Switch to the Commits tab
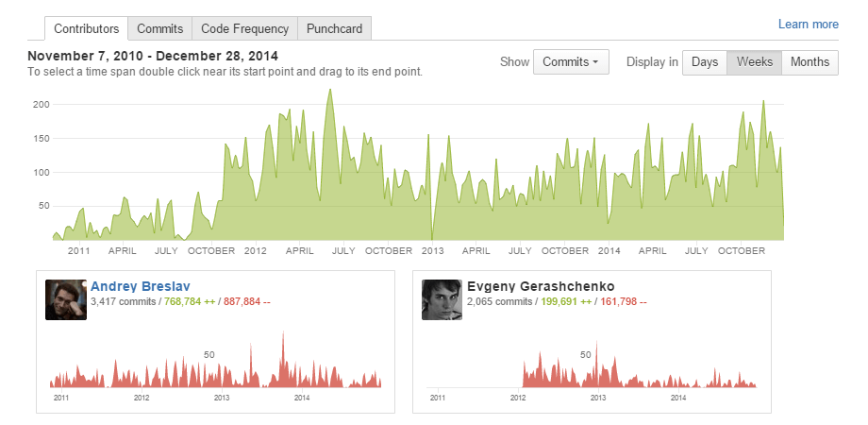 point(159,29)
